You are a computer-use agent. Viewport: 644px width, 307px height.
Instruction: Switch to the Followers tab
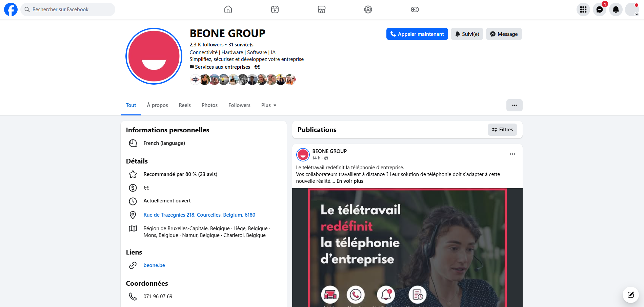pyautogui.click(x=239, y=105)
